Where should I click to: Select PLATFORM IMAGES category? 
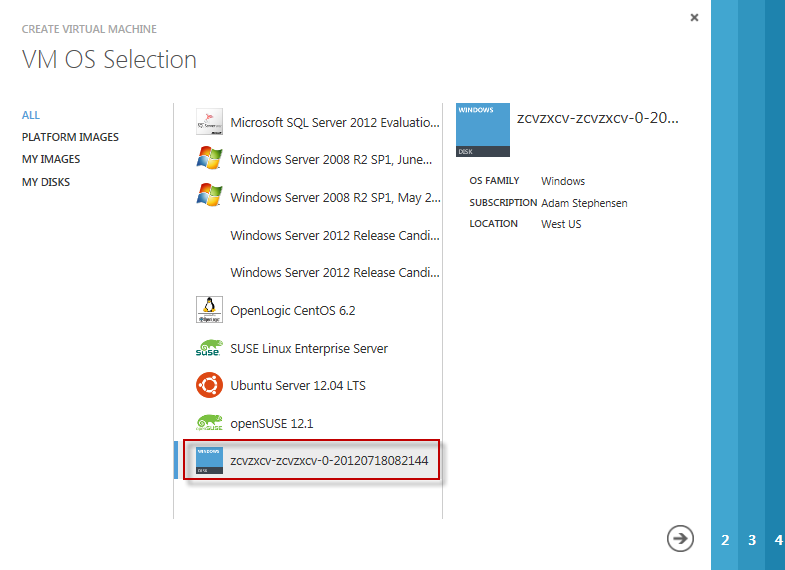point(70,137)
